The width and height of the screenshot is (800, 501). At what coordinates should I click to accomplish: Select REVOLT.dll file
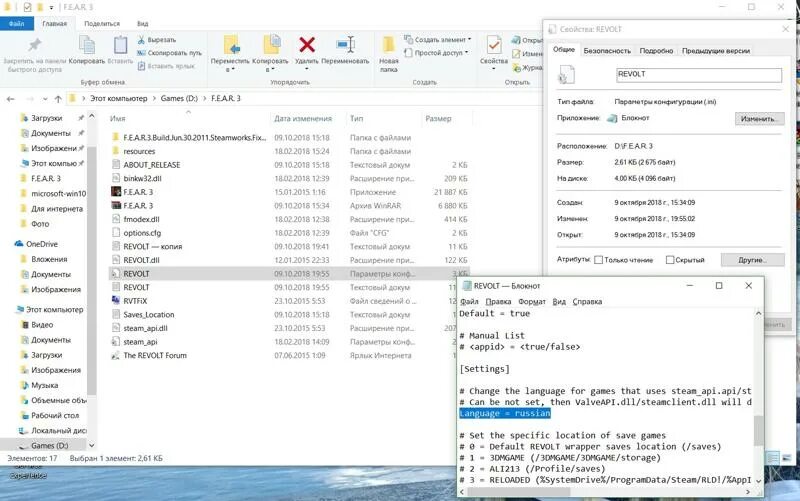pos(141,260)
